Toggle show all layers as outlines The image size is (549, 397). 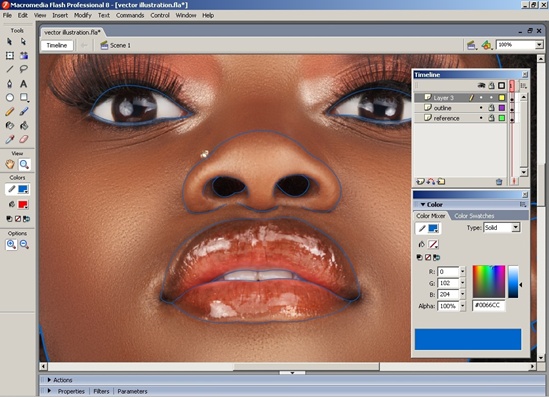[x=502, y=85]
